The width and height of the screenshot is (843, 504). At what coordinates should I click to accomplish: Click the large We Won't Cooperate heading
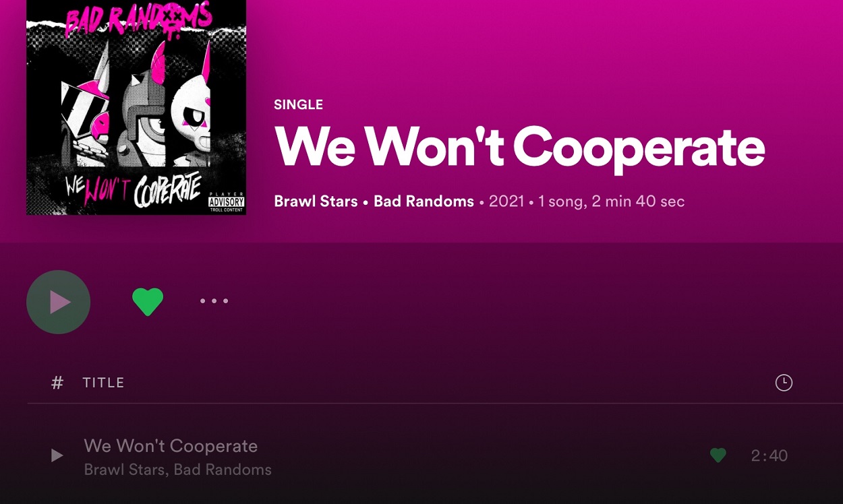coord(519,147)
